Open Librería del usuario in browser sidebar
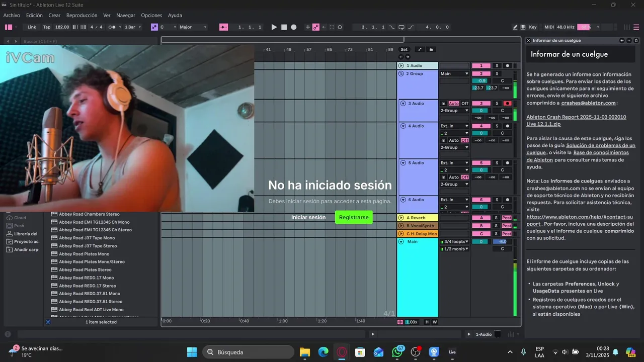This screenshot has width=644, height=362. (22, 234)
